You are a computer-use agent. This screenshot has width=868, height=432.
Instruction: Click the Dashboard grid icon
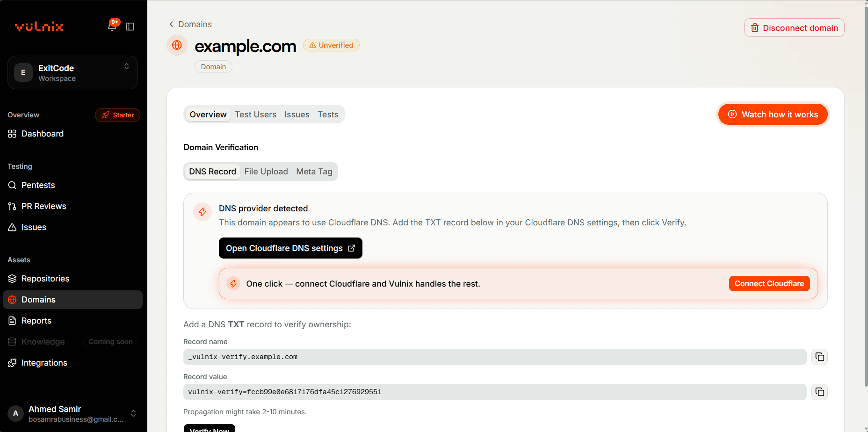(12, 134)
